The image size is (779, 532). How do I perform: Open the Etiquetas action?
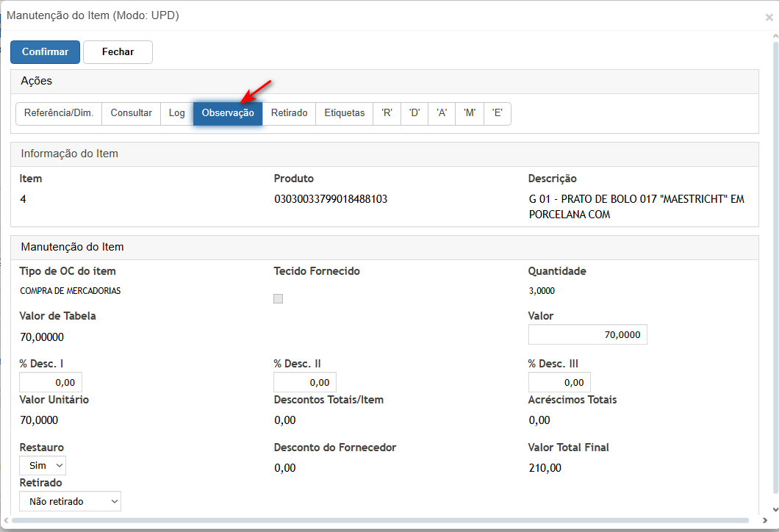(x=345, y=113)
